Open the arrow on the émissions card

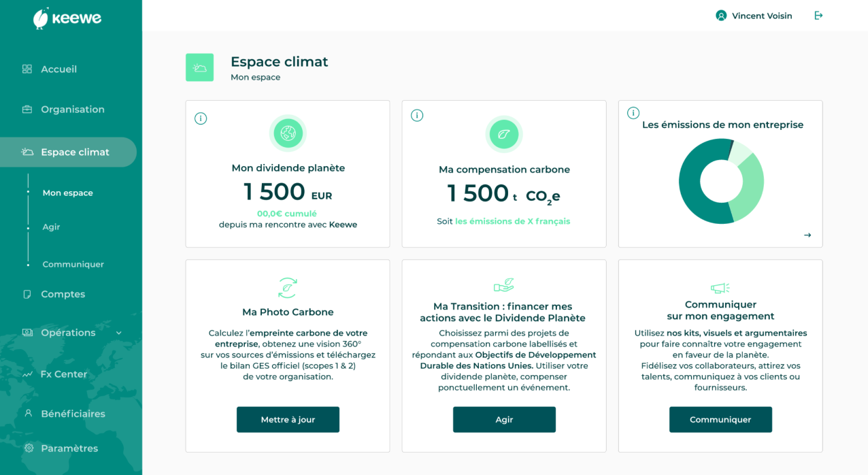[807, 235]
